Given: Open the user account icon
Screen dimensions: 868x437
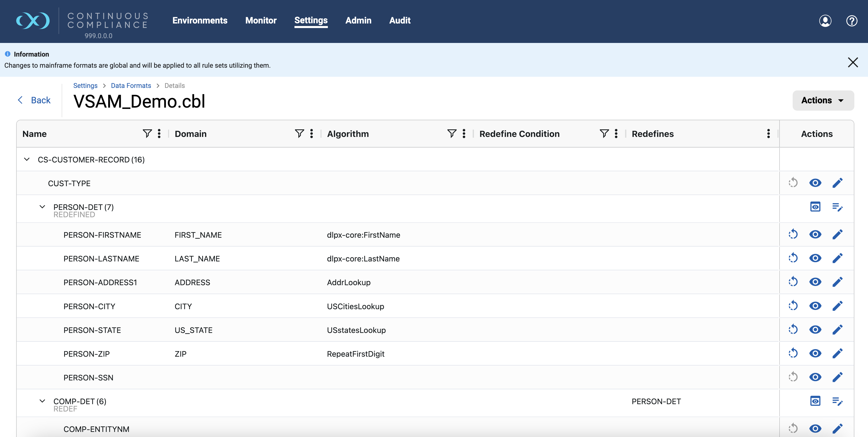Looking at the screenshot, I should click(825, 20).
